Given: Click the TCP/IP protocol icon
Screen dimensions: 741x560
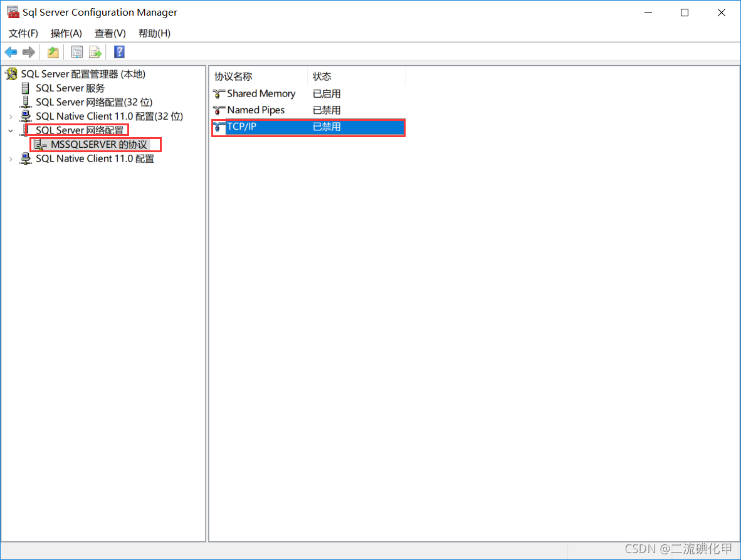Looking at the screenshot, I should tap(219, 127).
